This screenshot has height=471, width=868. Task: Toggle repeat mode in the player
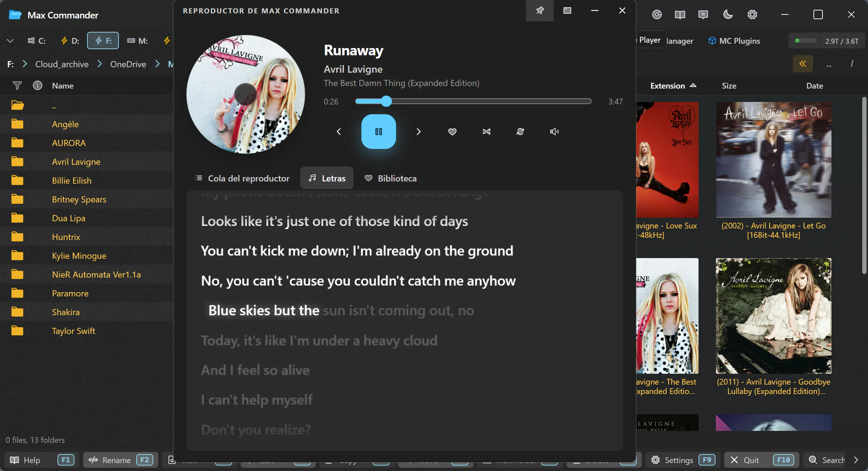tap(520, 132)
